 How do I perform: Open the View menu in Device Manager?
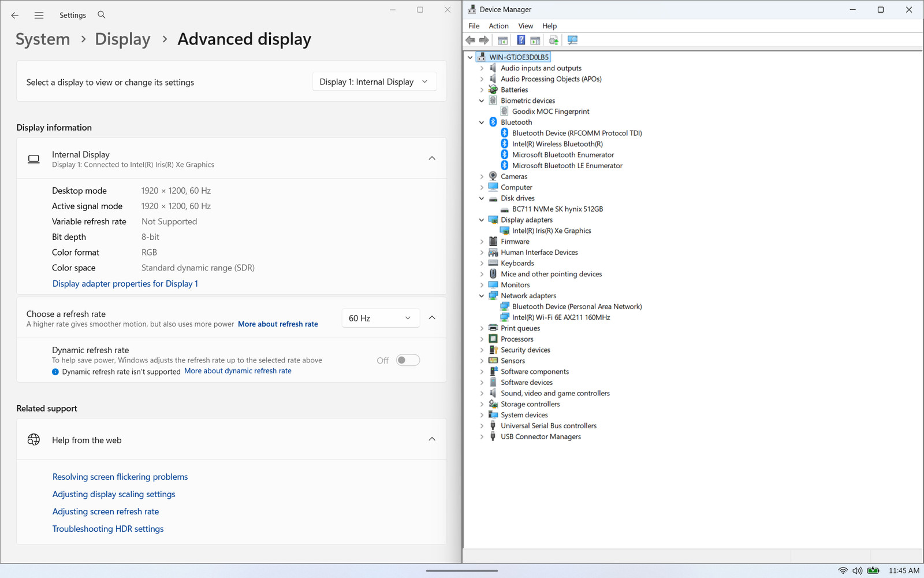(x=526, y=26)
